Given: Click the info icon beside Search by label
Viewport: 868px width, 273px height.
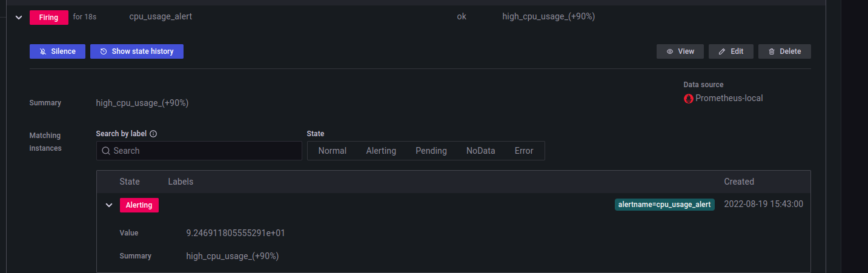Looking at the screenshot, I should click(153, 134).
